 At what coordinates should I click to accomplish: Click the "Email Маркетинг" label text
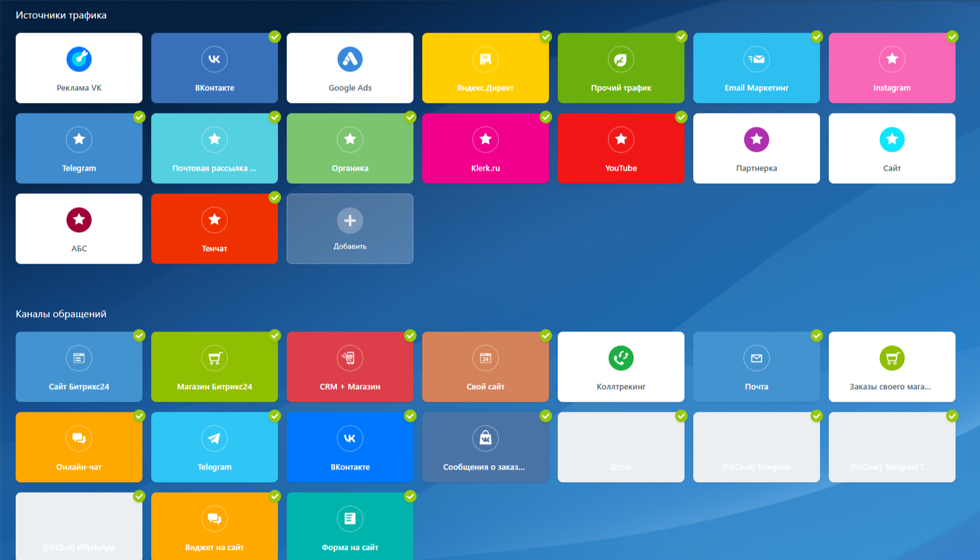pyautogui.click(x=757, y=88)
